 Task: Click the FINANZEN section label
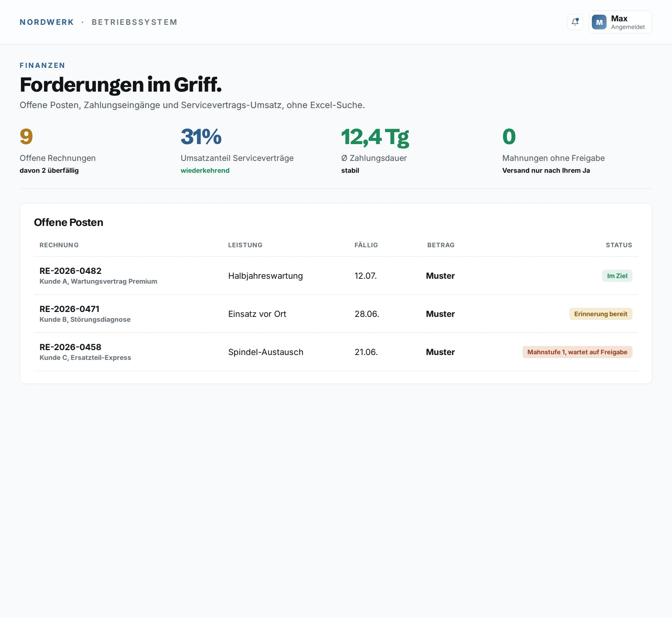[x=42, y=65]
